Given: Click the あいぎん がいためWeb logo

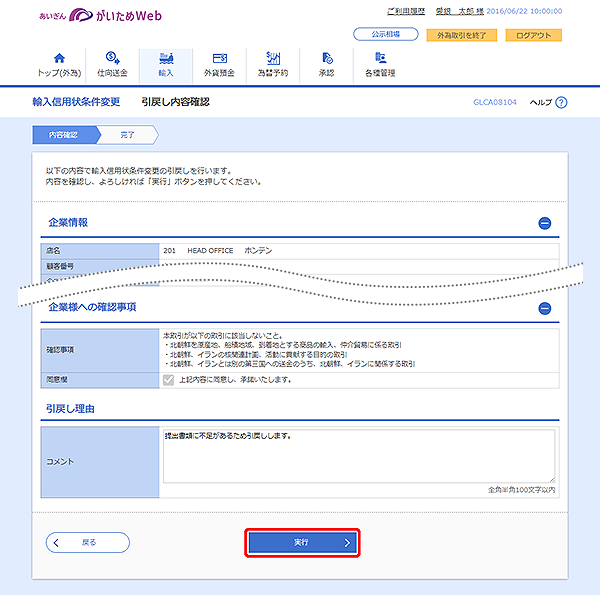Looking at the screenshot, I should 100,15.
